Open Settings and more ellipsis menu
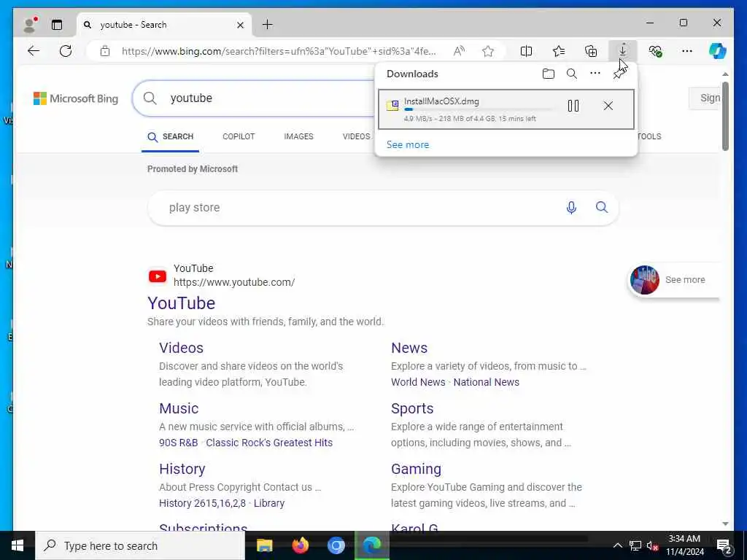The image size is (747, 560). (x=687, y=51)
